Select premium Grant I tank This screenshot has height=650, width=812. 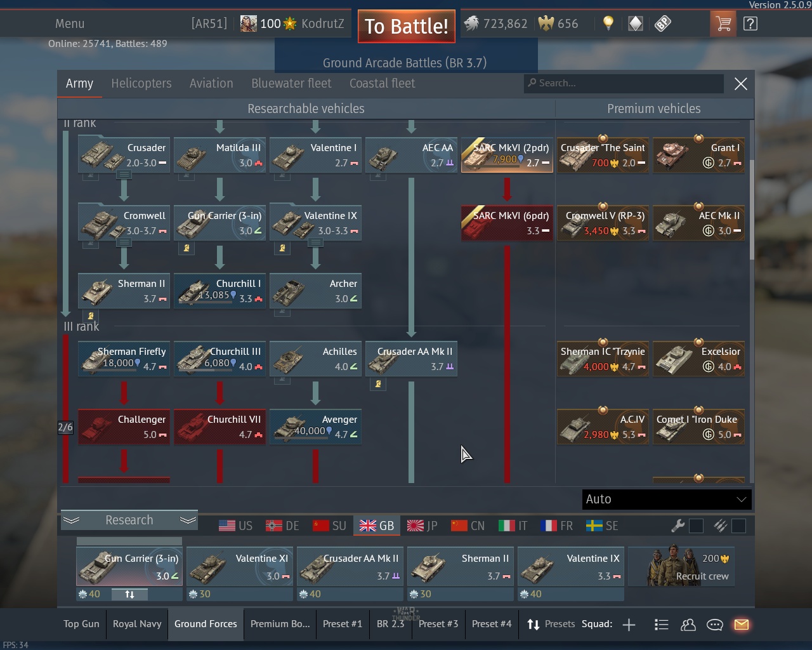pyautogui.click(x=698, y=155)
